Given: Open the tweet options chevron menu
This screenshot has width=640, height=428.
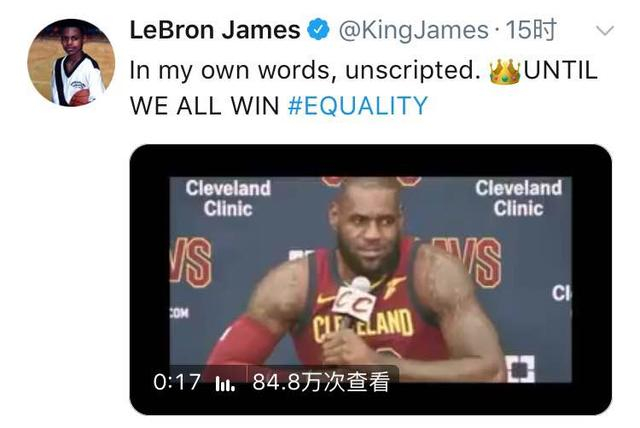Looking at the screenshot, I should tap(604, 31).
